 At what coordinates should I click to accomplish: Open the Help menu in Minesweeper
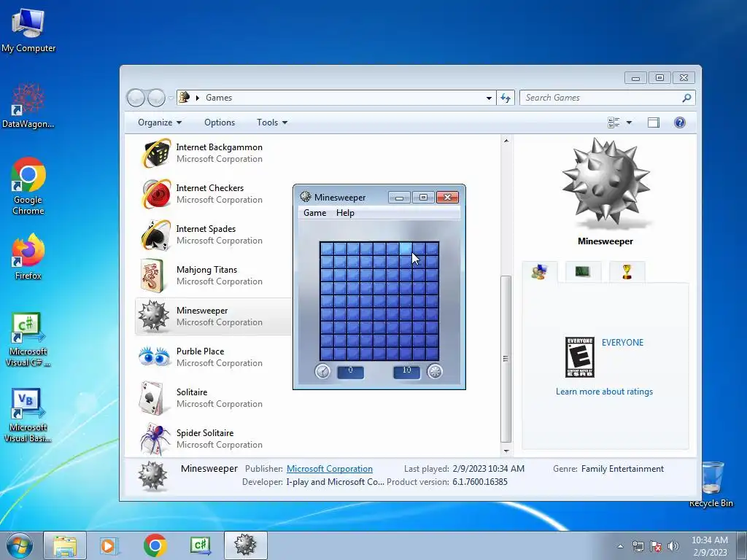[x=345, y=213]
